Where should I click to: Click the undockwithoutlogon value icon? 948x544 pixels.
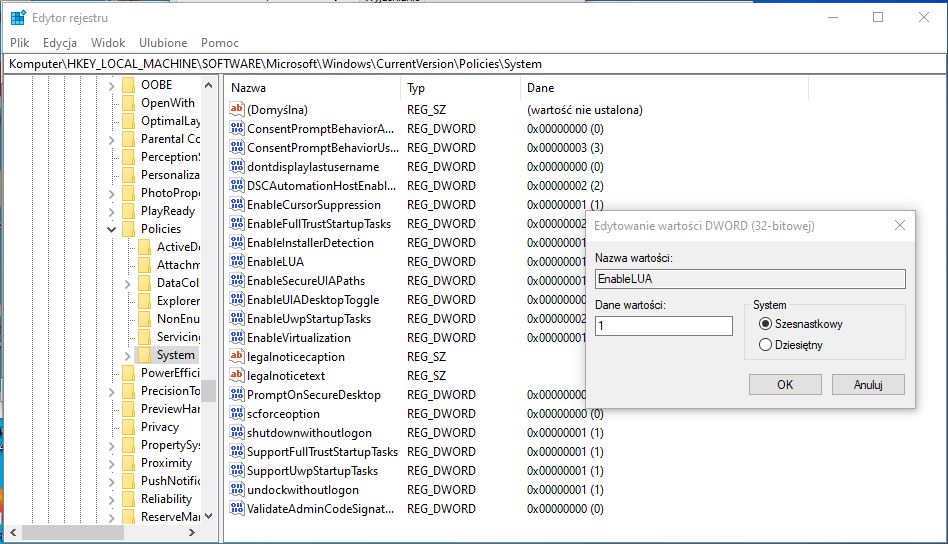pyautogui.click(x=237, y=490)
